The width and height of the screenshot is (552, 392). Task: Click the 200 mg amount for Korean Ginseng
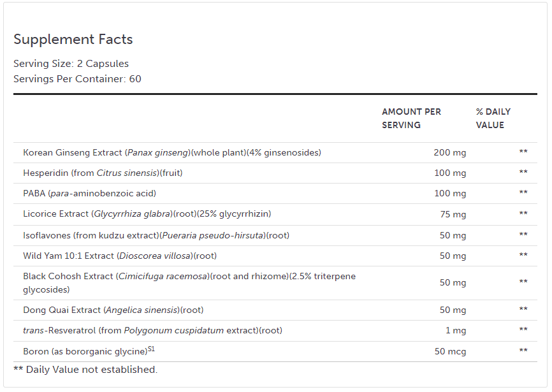(450, 153)
